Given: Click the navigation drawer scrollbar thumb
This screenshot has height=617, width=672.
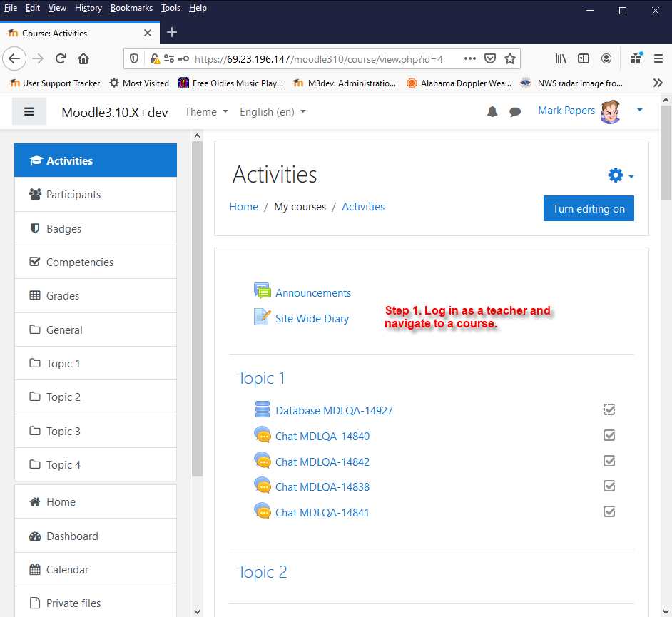Looking at the screenshot, I should click(197, 308).
